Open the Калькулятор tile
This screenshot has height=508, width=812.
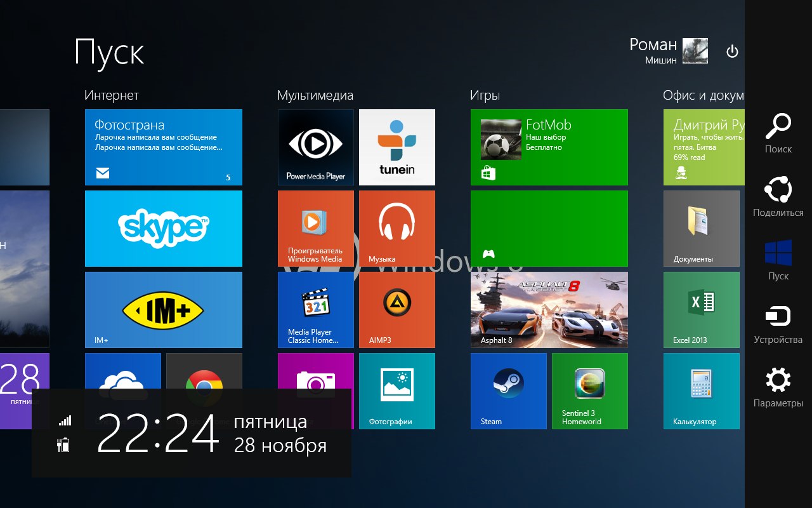(701, 391)
